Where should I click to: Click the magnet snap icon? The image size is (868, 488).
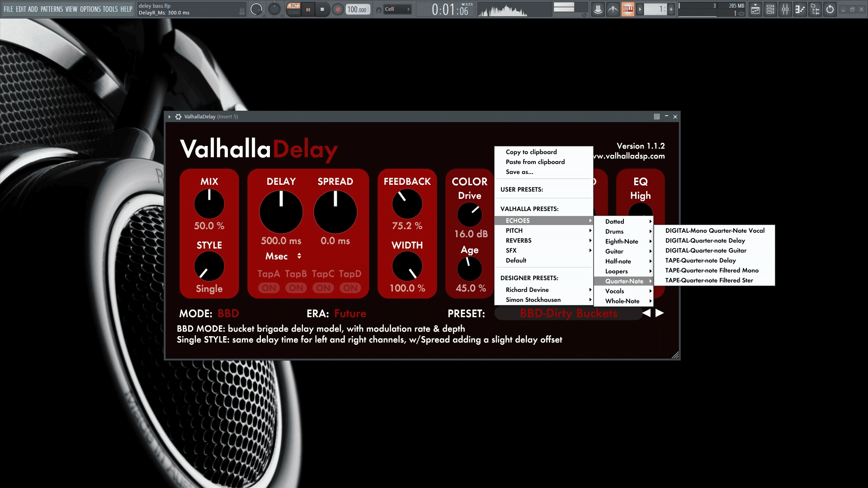point(378,9)
